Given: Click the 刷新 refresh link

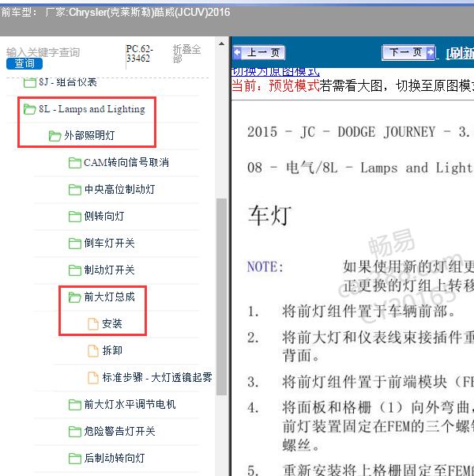Looking at the screenshot, I should pyautogui.click(x=460, y=54).
